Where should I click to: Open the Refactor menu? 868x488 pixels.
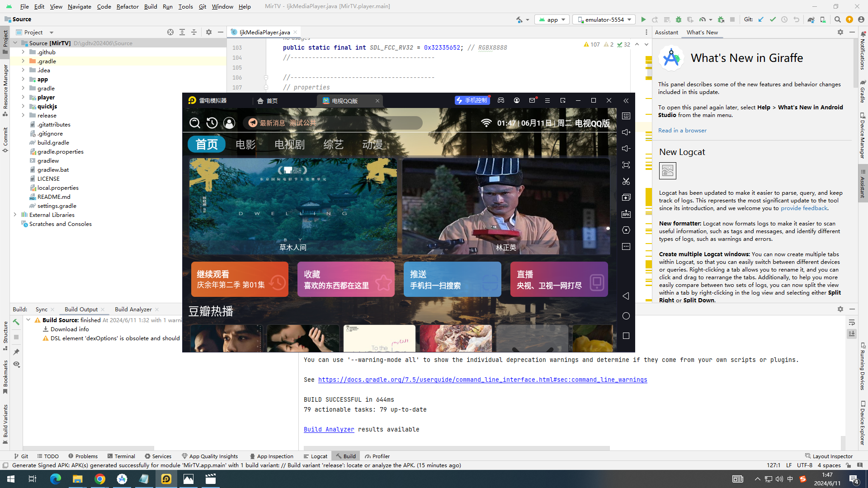[x=127, y=6]
